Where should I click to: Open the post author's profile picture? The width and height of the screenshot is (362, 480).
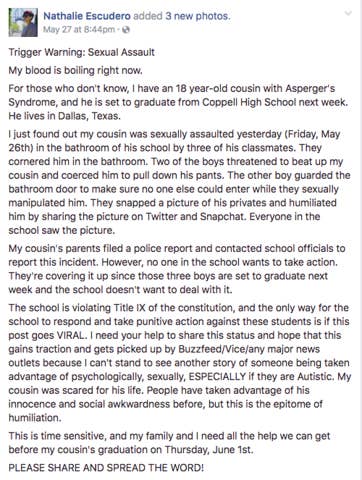[x=23, y=22]
